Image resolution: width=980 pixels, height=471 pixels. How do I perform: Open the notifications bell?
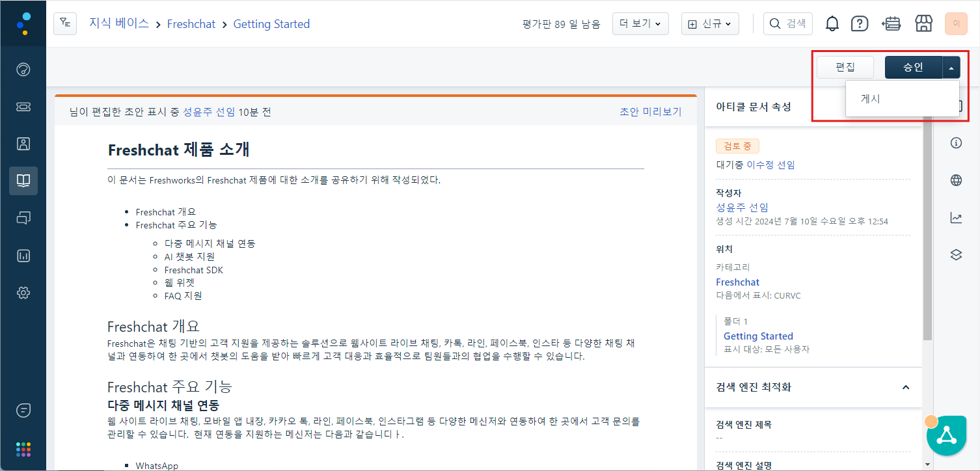pyautogui.click(x=832, y=24)
